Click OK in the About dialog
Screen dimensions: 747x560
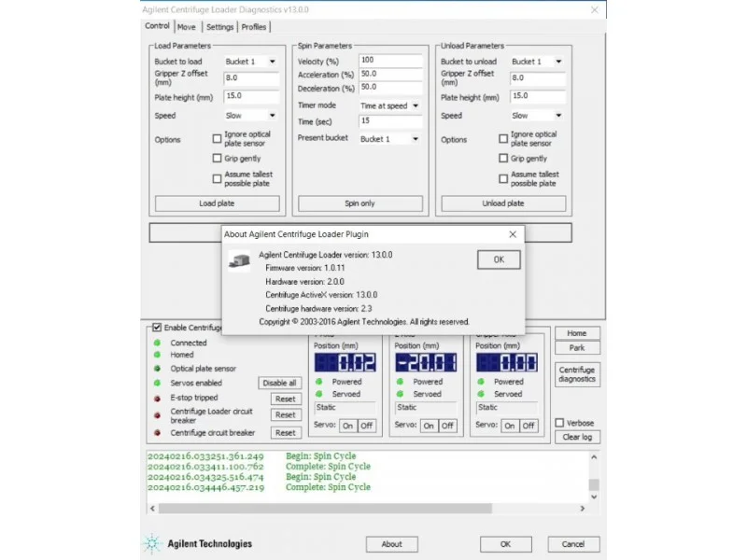coord(499,259)
